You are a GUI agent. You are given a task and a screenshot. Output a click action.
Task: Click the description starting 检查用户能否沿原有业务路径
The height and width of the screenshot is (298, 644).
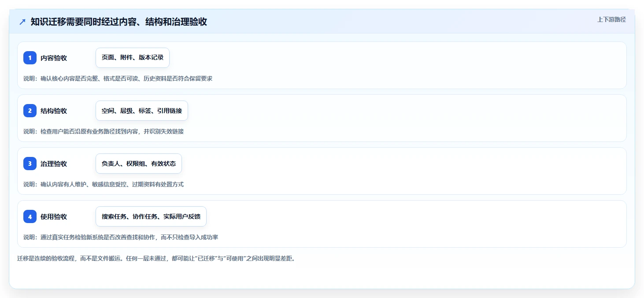[104, 131]
